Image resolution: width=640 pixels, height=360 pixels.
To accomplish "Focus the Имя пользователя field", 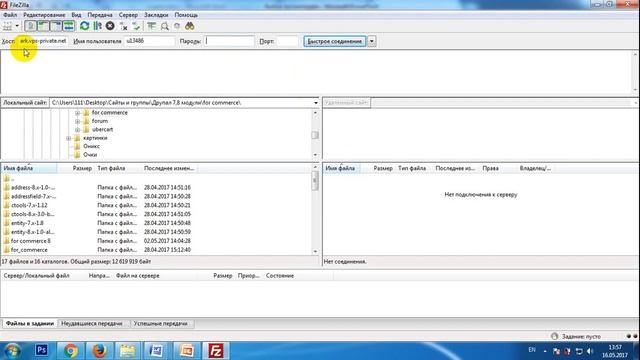I will [x=149, y=41].
